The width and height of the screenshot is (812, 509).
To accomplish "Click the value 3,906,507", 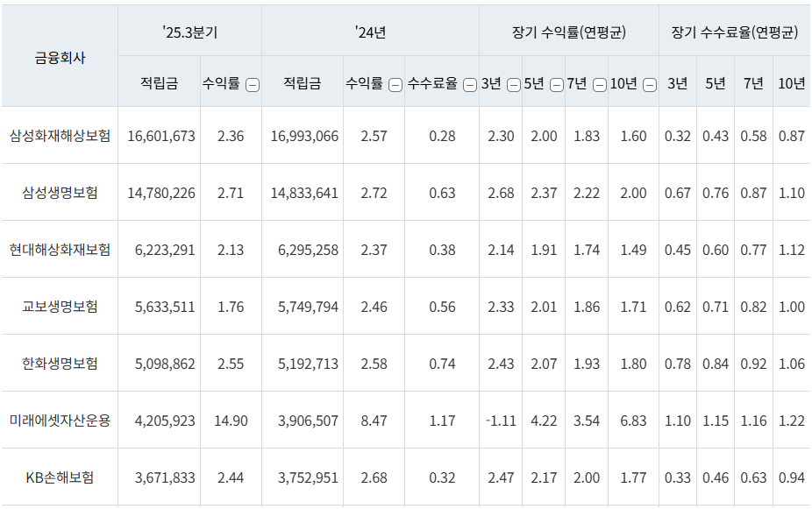I will (308, 421).
